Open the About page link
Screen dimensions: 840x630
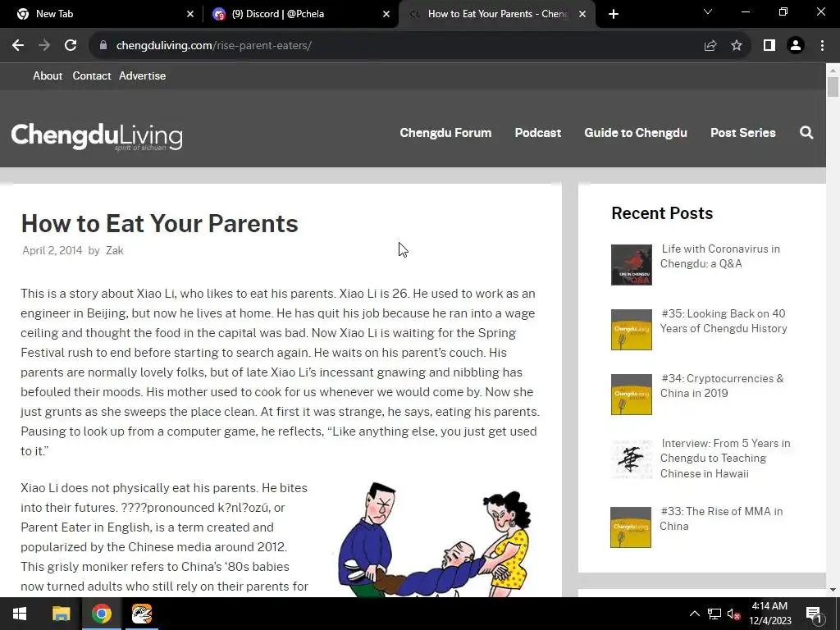[48, 75]
